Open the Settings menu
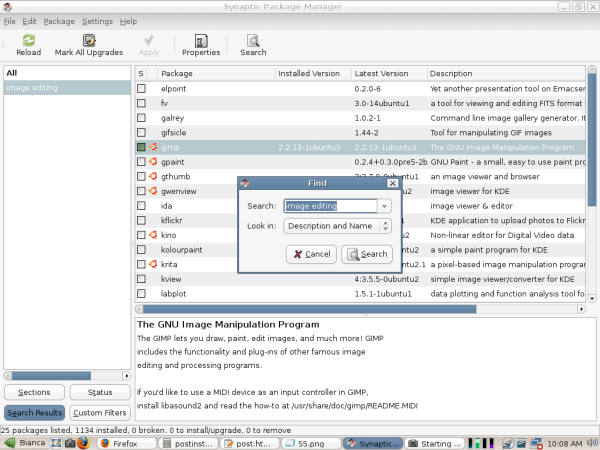Screen dimensions: 600x450 pyautogui.click(x=97, y=21)
